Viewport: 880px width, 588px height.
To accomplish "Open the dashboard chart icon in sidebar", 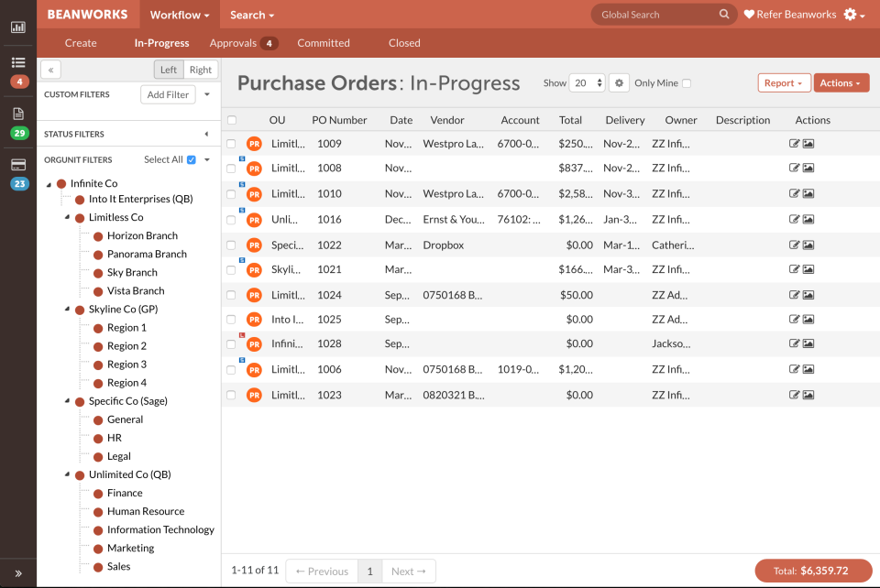I will point(18,27).
